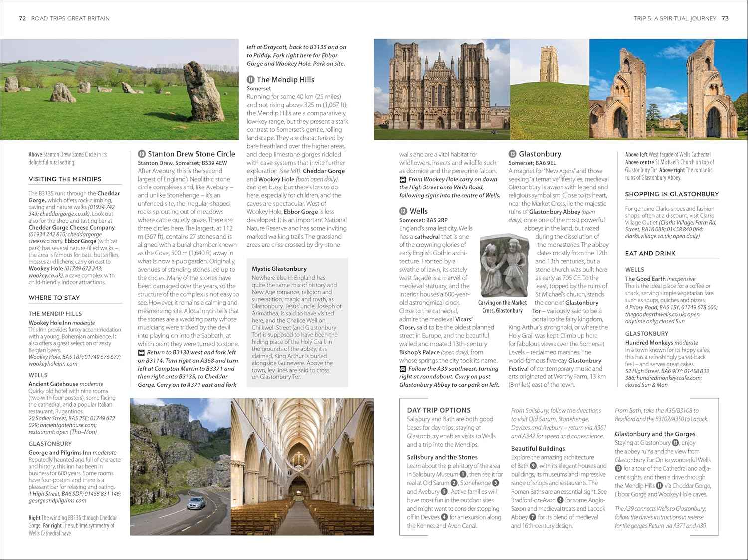The image size is (748, 560).
Task: Click the number 1 marker after Salisbury Museum
Action: 463,474
